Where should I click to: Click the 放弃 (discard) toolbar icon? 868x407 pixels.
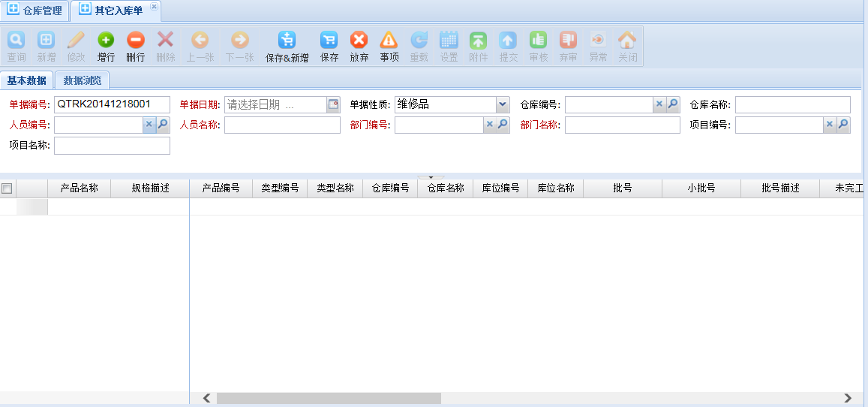[359, 41]
